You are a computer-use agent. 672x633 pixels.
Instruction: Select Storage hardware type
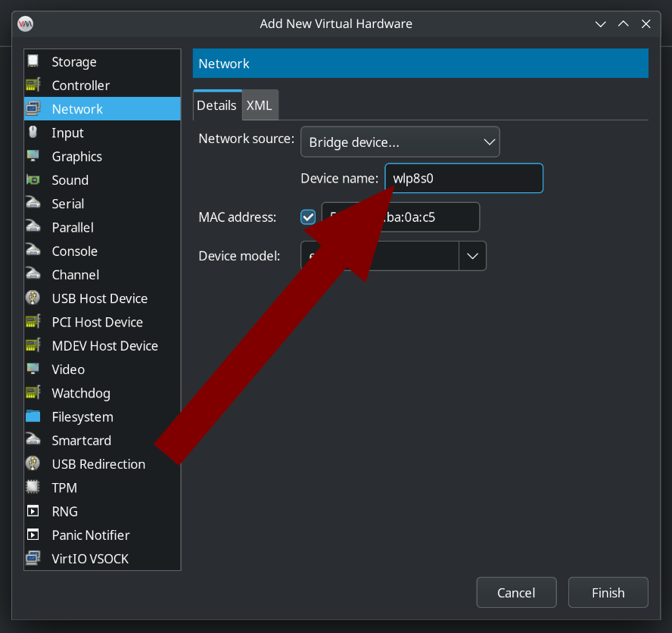102,61
